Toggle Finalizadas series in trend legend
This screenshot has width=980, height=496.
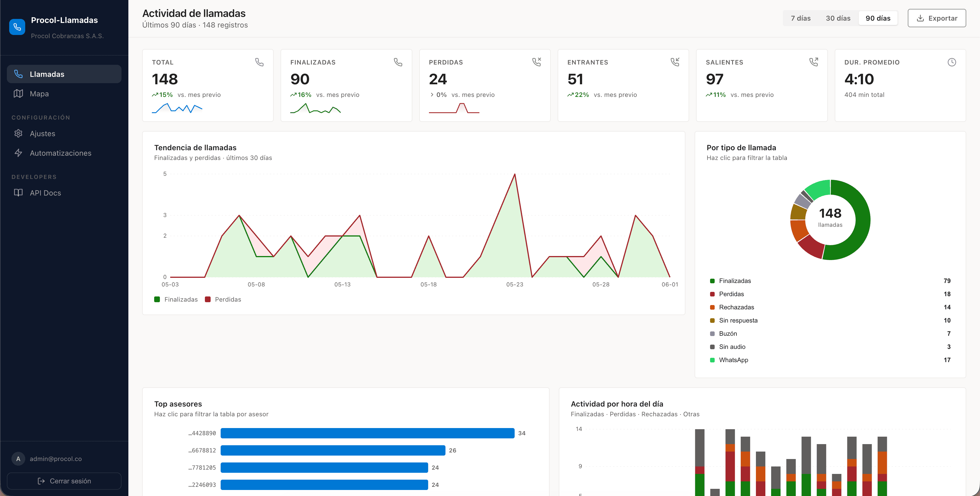(x=176, y=300)
